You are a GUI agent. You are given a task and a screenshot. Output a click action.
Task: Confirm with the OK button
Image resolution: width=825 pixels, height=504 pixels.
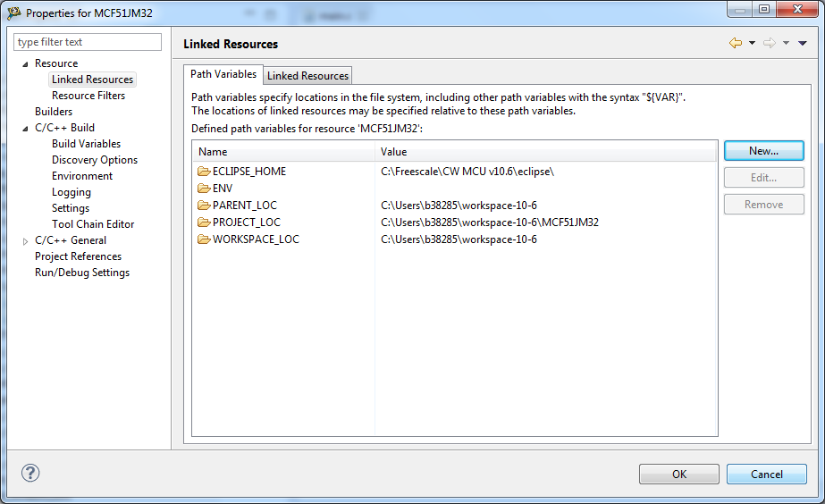coord(679,475)
